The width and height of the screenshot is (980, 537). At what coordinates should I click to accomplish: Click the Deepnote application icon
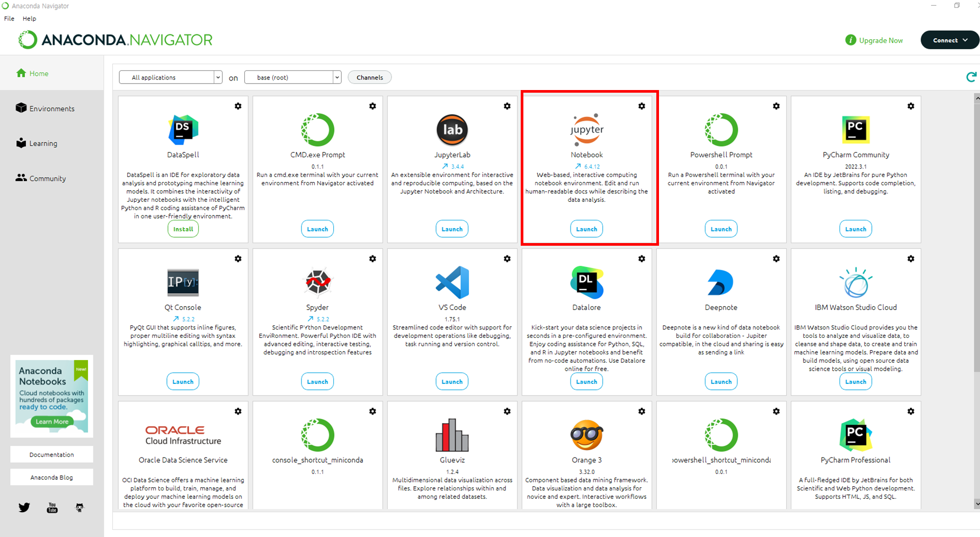721,282
